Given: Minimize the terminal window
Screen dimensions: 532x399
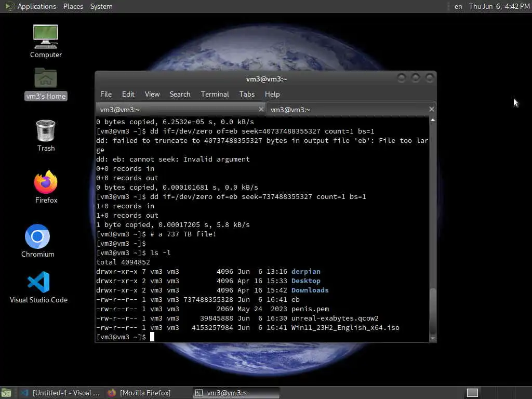Looking at the screenshot, I should pos(402,78).
